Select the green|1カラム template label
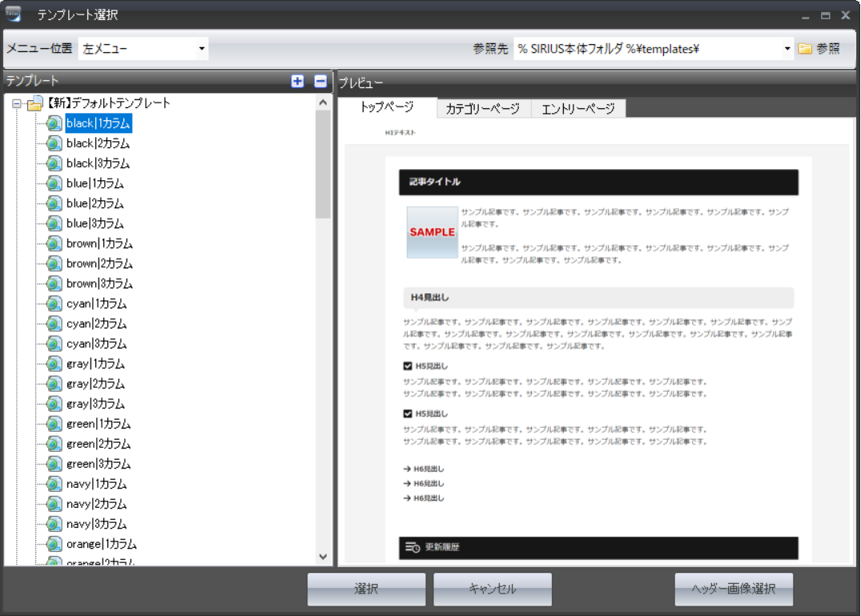Screen dimensions: 861x616 [99, 424]
